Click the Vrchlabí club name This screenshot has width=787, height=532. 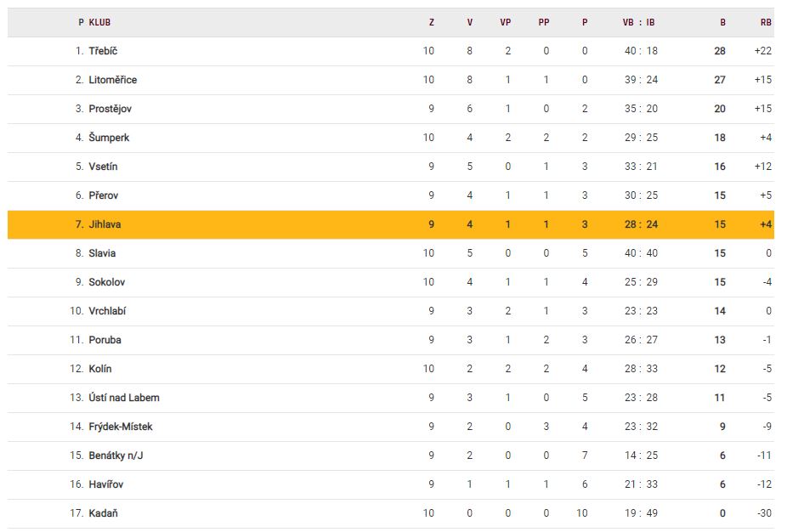(x=107, y=311)
